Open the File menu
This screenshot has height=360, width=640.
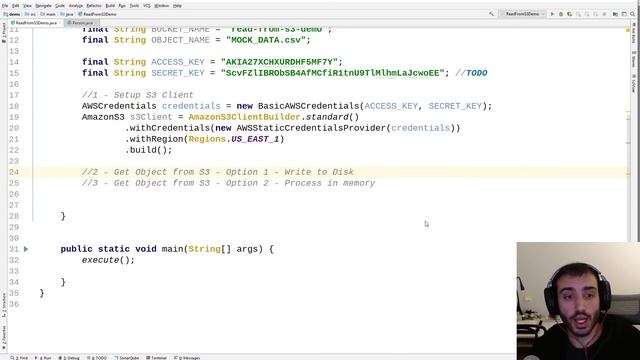(x=5, y=6)
